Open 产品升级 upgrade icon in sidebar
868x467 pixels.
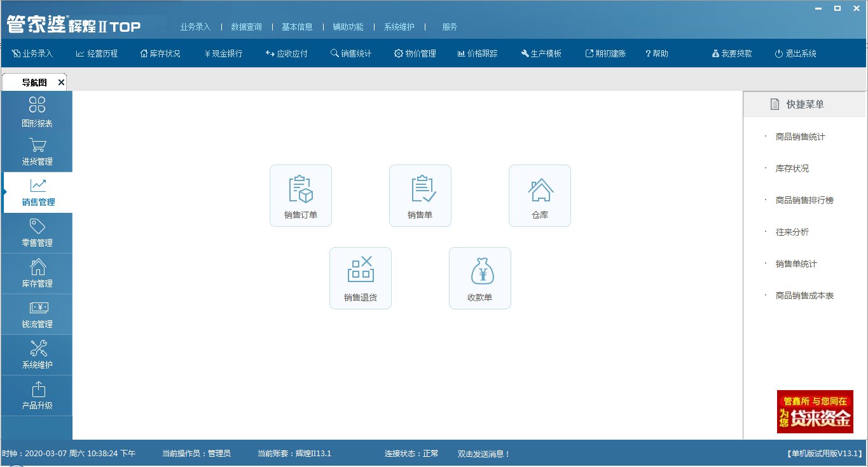point(37,396)
